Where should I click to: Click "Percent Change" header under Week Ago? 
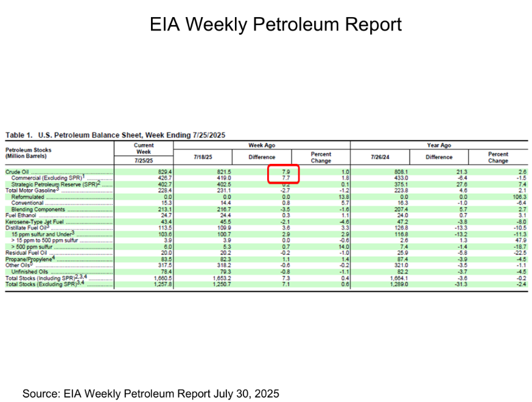[x=321, y=157]
